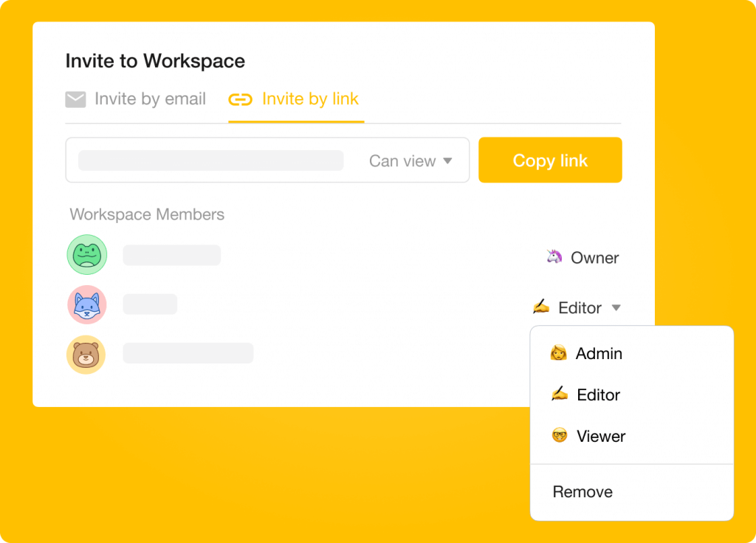Viewport: 756px width, 543px height.
Task: Choose Remove to delete the member
Action: (x=583, y=491)
